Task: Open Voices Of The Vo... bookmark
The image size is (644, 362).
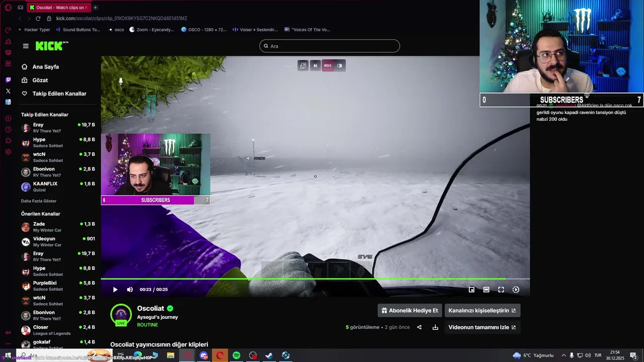Action: coord(307,30)
